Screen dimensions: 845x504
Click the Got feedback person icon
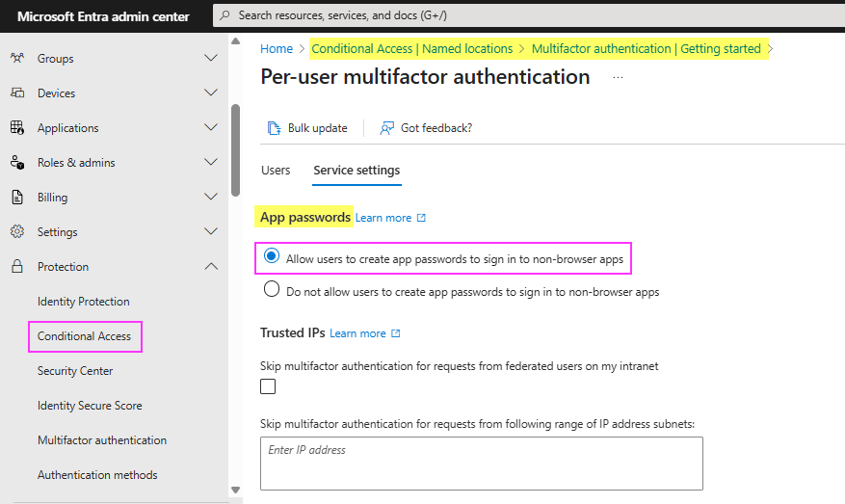pos(387,128)
